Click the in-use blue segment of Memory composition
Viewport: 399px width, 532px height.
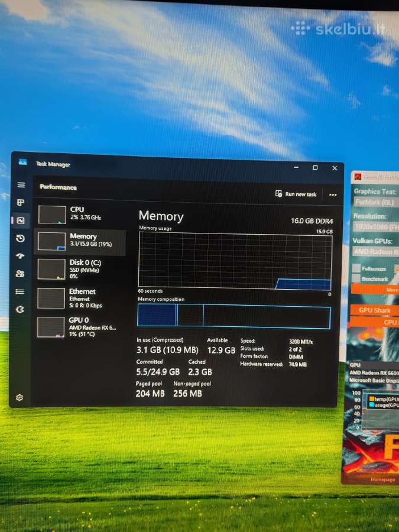tap(157, 315)
